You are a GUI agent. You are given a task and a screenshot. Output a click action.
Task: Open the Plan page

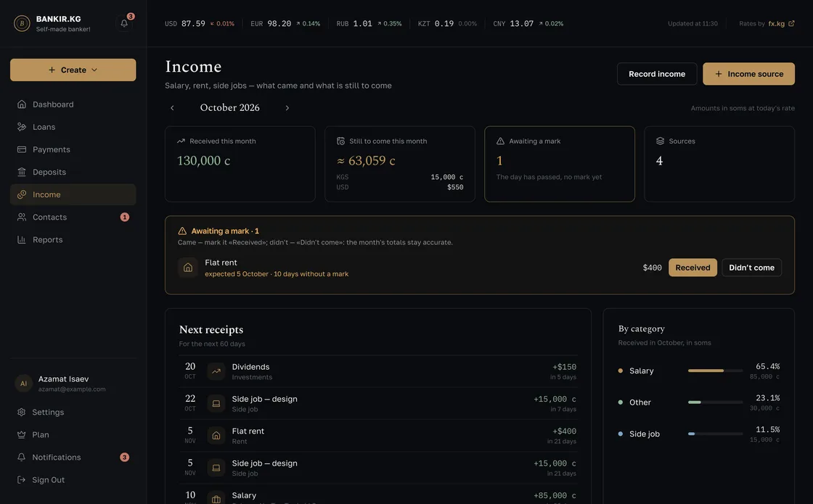point(73,434)
